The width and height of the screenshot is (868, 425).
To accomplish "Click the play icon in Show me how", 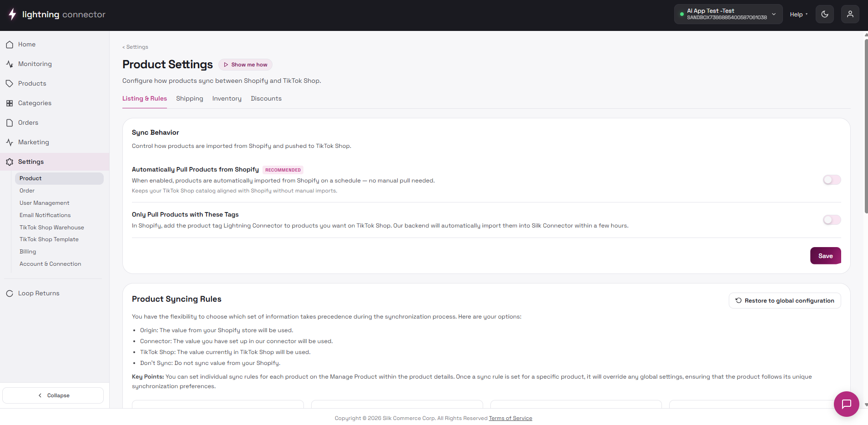I will coord(226,65).
